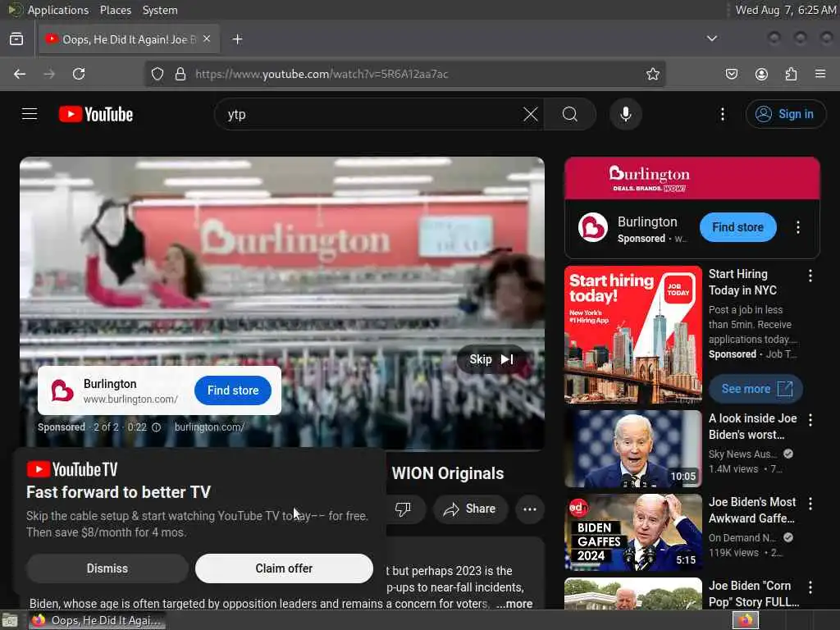840x630 pixels.
Task: Open options for Most Awkward Gaffe video
Action: 810,504
